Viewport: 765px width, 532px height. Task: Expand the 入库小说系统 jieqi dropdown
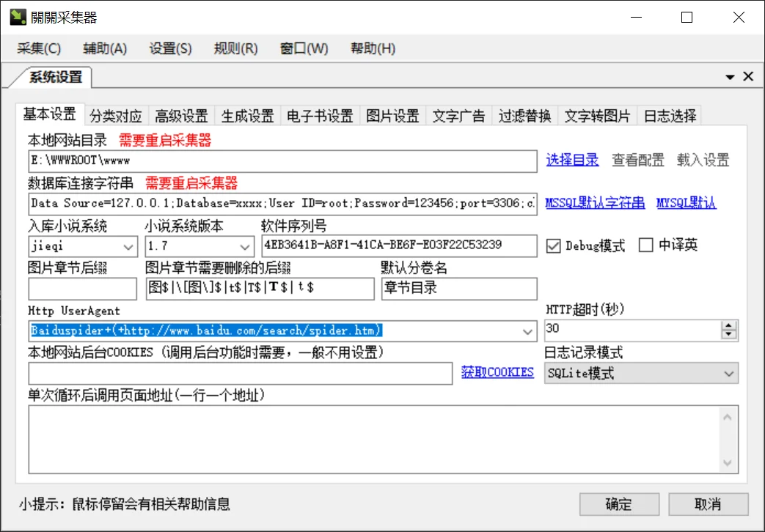(x=128, y=246)
